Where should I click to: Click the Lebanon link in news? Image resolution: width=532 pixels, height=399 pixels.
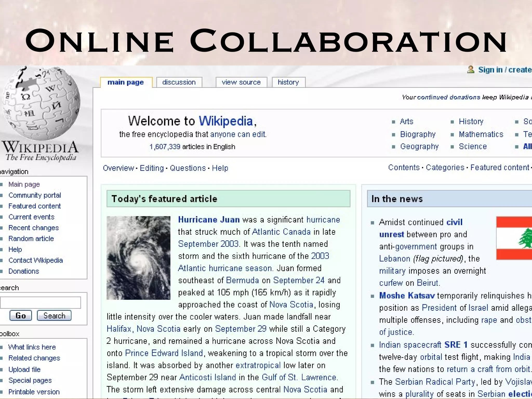click(x=395, y=259)
